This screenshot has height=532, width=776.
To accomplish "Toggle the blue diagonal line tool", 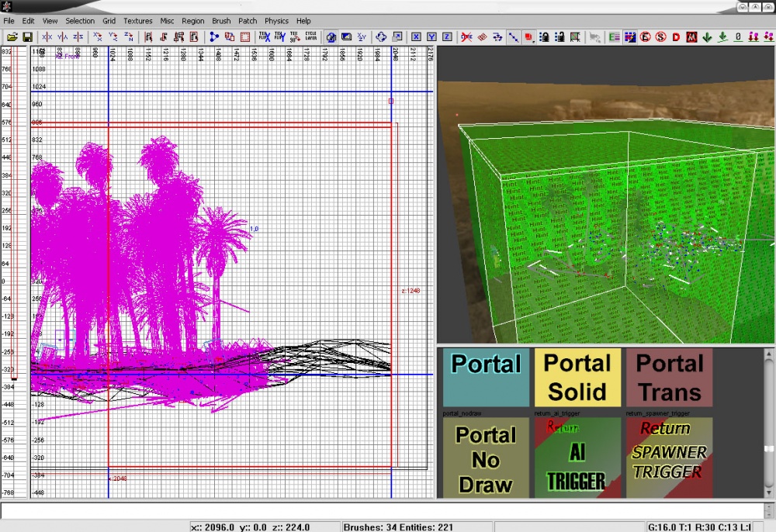I will pos(514,37).
